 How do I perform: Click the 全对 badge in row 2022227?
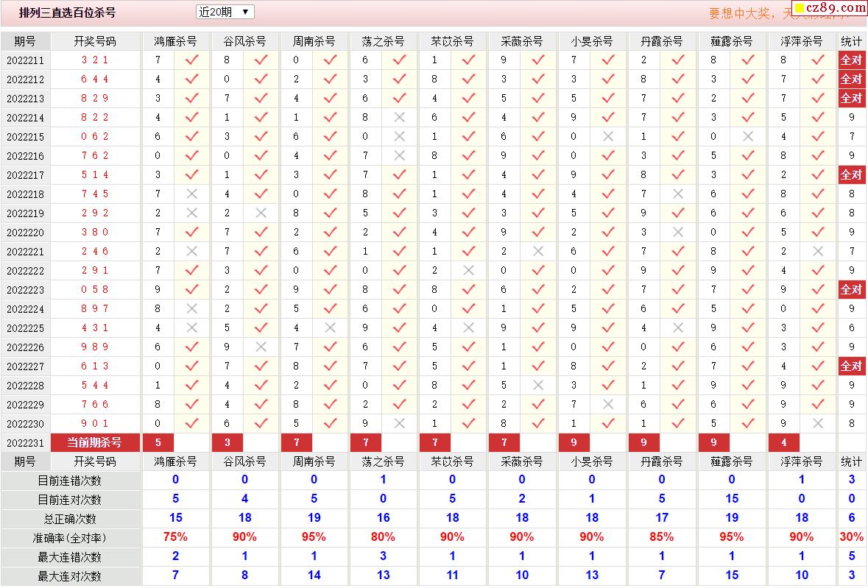coord(851,366)
